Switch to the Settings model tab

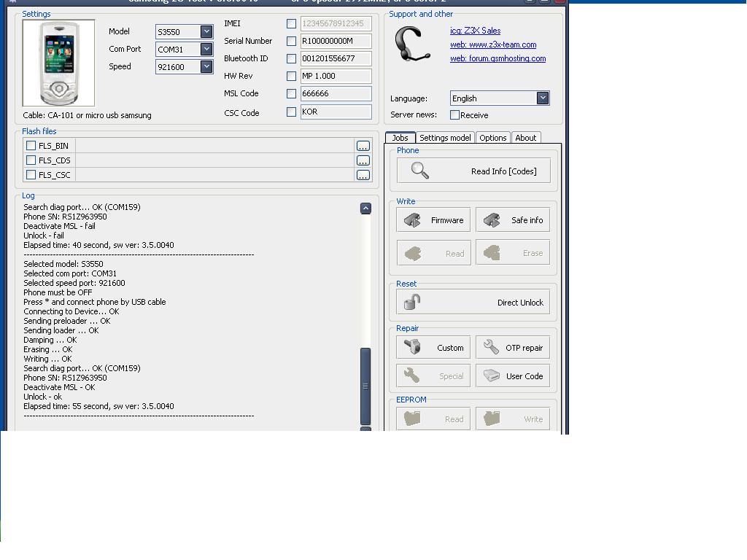coord(445,138)
